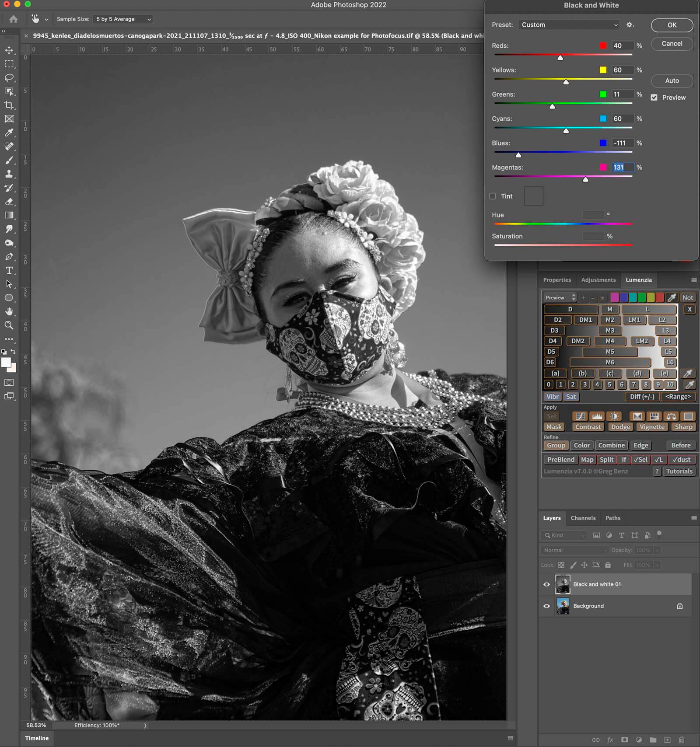This screenshot has height=747, width=700.
Task: Click the Eraser tool
Action: pyautogui.click(x=9, y=202)
